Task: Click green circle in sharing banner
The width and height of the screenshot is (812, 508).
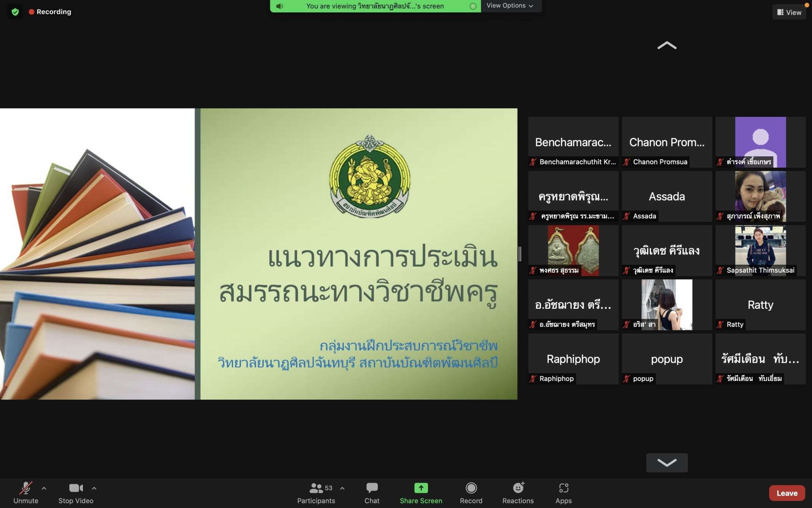Action: click(x=473, y=6)
